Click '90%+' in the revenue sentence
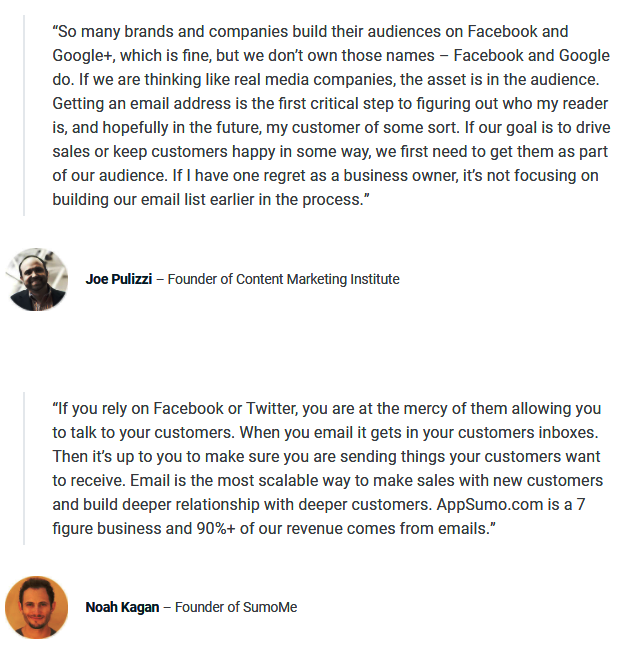 click(216, 529)
